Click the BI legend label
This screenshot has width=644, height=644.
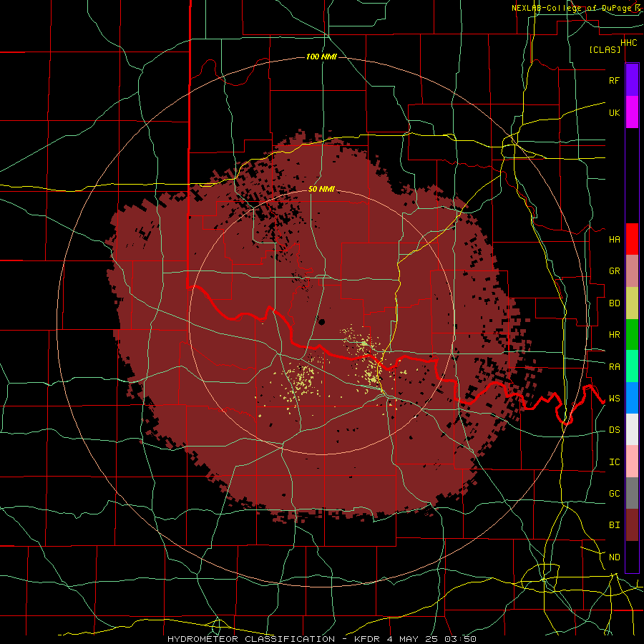coord(614,525)
